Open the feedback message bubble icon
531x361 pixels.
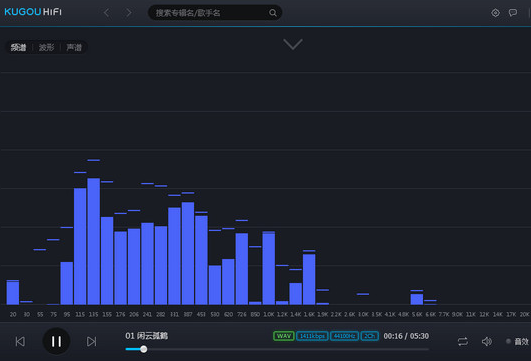513,13
